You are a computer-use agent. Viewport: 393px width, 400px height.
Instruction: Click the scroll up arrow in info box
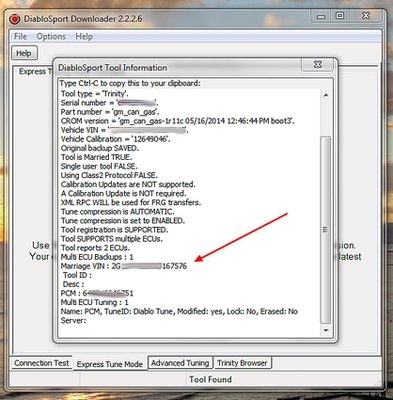pyautogui.click(x=326, y=95)
